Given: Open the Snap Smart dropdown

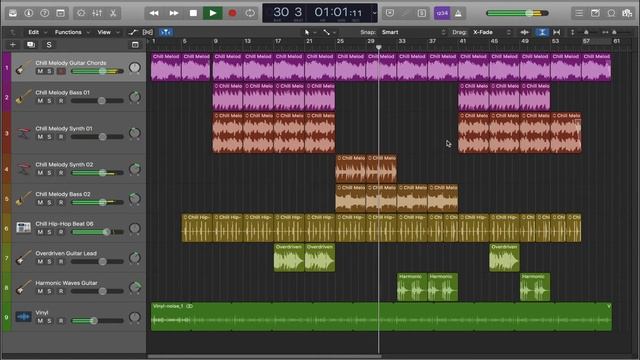Looking at the screenshot, I should pyautogui.click(x=413, y=32).
